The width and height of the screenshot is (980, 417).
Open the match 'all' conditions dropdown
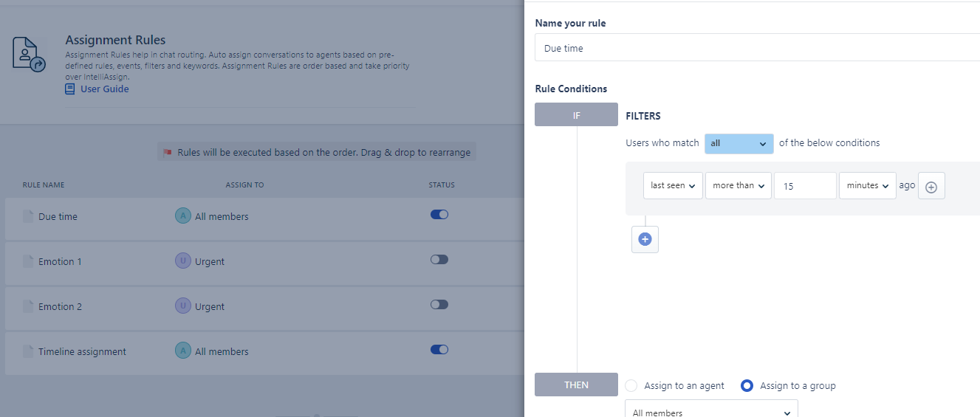739,143
